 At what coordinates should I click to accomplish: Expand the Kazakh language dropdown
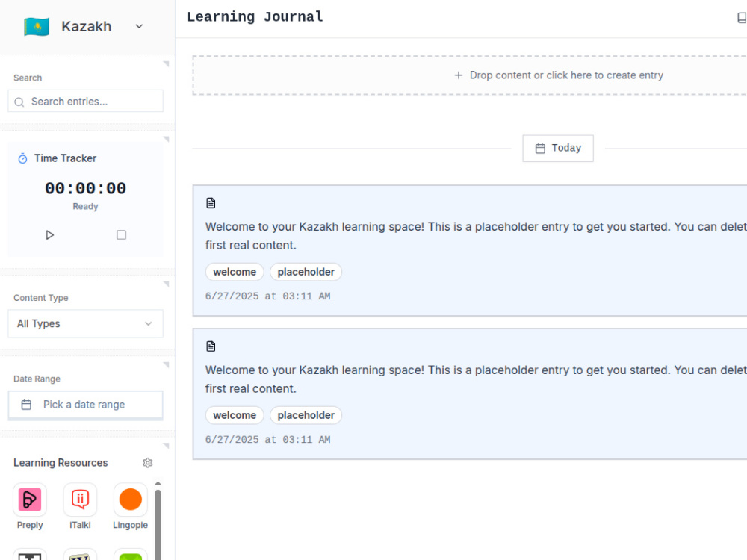click(x=139, y=26)
